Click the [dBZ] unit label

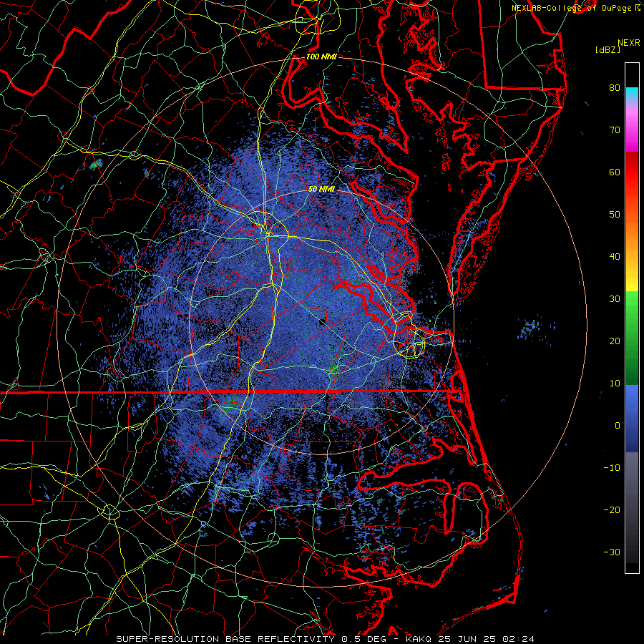608,49
